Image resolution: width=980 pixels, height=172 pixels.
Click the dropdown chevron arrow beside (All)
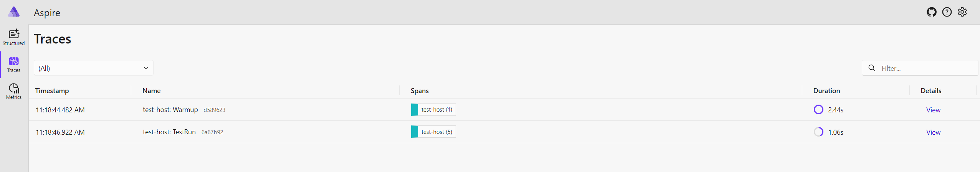coord(146,68)
